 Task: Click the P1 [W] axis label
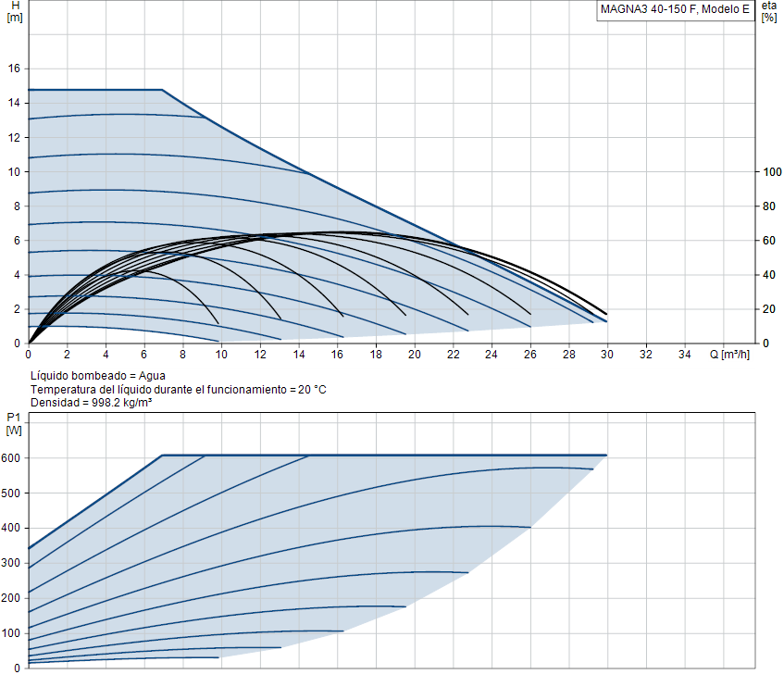(x=14, y=423)
